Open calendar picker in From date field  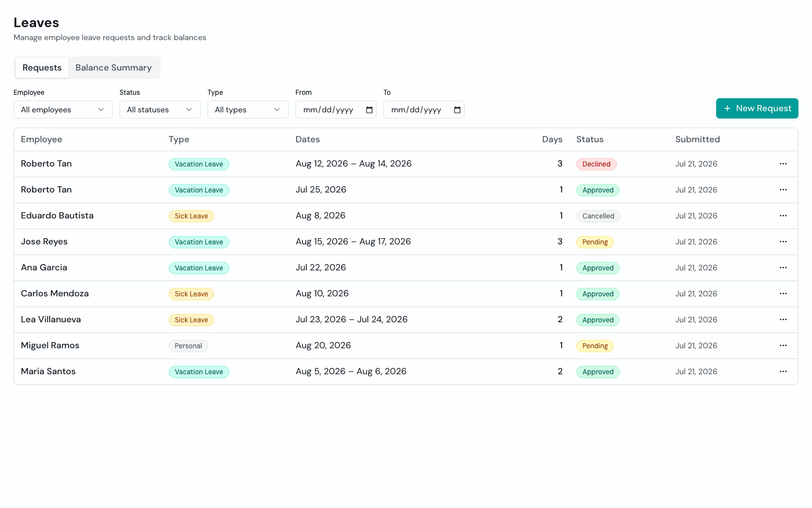pyautogui.click(x=369, y=110)
